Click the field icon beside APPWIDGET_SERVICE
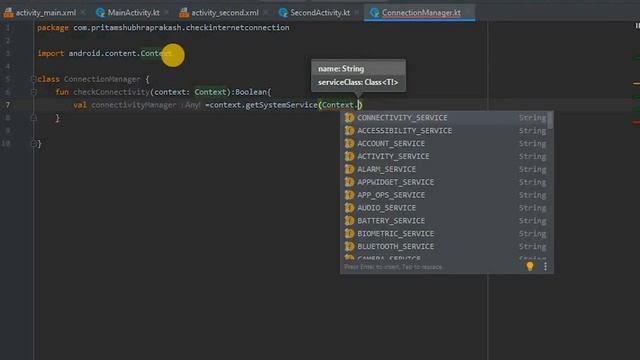 (x=349, y=182)
